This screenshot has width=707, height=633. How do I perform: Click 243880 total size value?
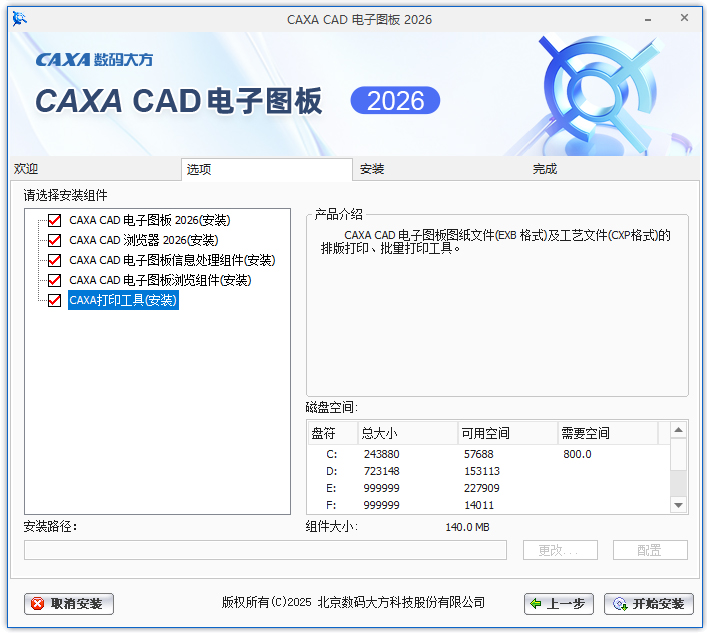pyautogui.click(x=381, y=454)
